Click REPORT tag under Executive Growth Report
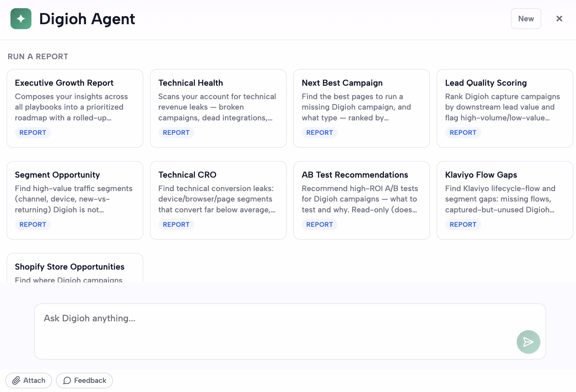576x392 pixels. pyautogui.click(x=33, y=133)
